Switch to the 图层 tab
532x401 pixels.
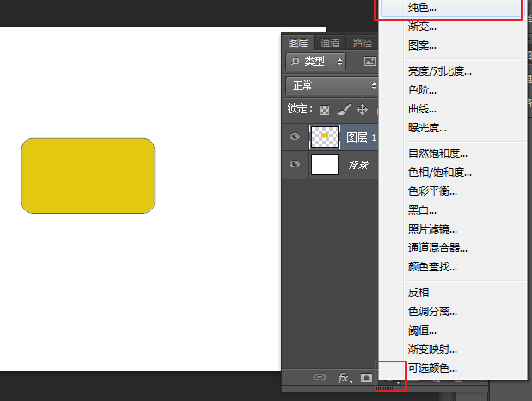click(298, 43)
